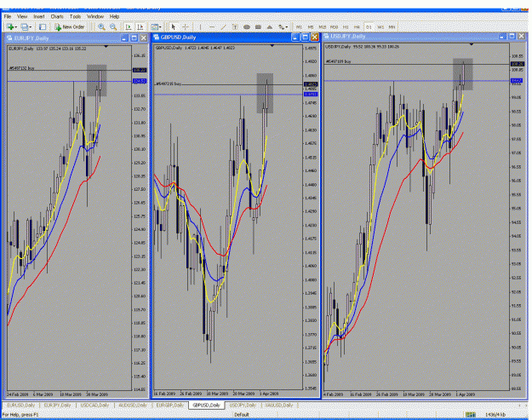Click the connection status bars icon
The height and width of the screenshot is (420, 532).
click(x=470, y=415)
